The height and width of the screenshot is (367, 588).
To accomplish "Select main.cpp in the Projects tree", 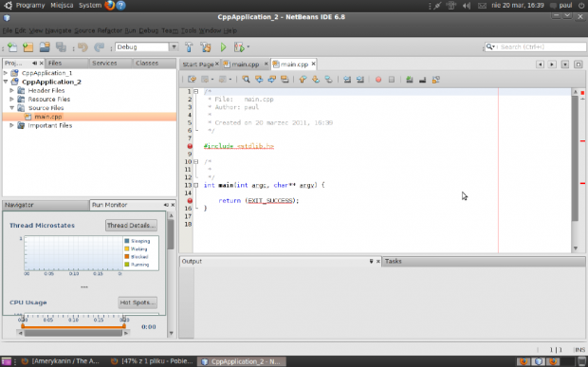I will (x=48, y=117).
